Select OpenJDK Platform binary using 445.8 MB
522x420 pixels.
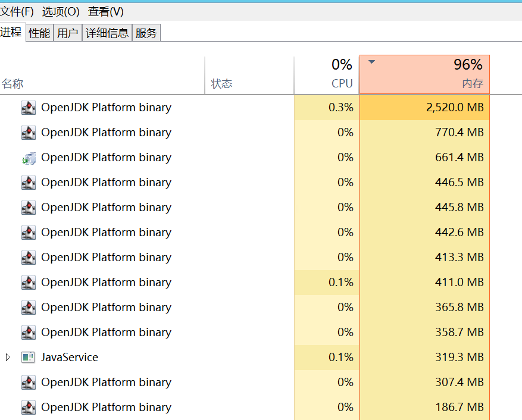(x=106, y=208)
